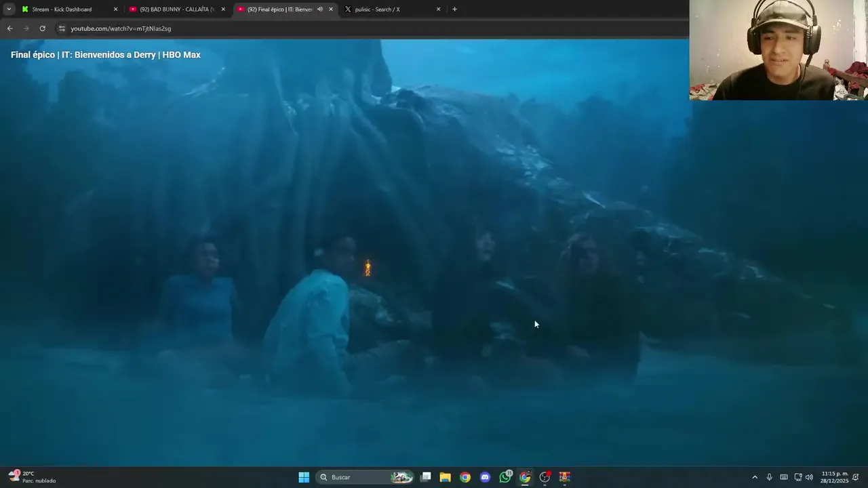Reload the YouTube page
868x488 pixels.
click(x=43, y=28)
